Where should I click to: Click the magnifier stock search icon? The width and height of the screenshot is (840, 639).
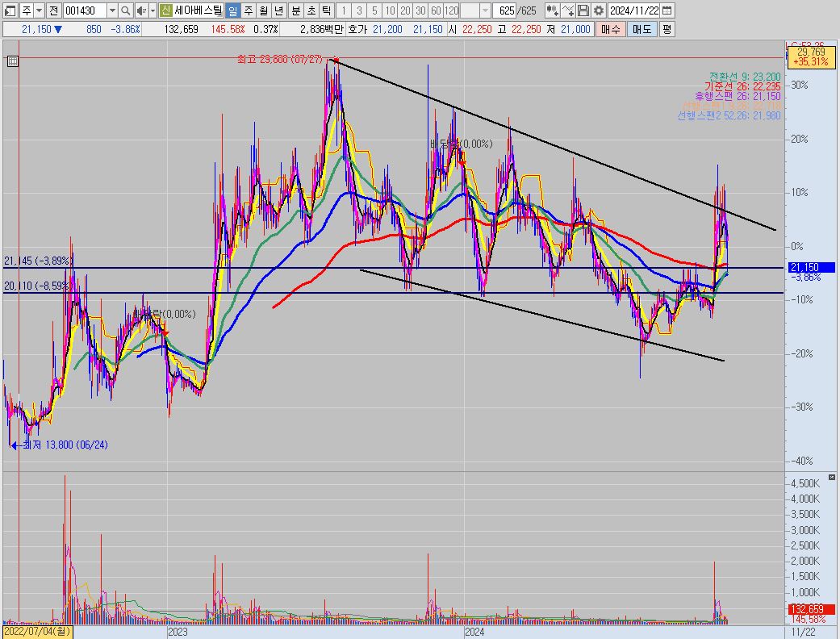click(x=125, y=10)
